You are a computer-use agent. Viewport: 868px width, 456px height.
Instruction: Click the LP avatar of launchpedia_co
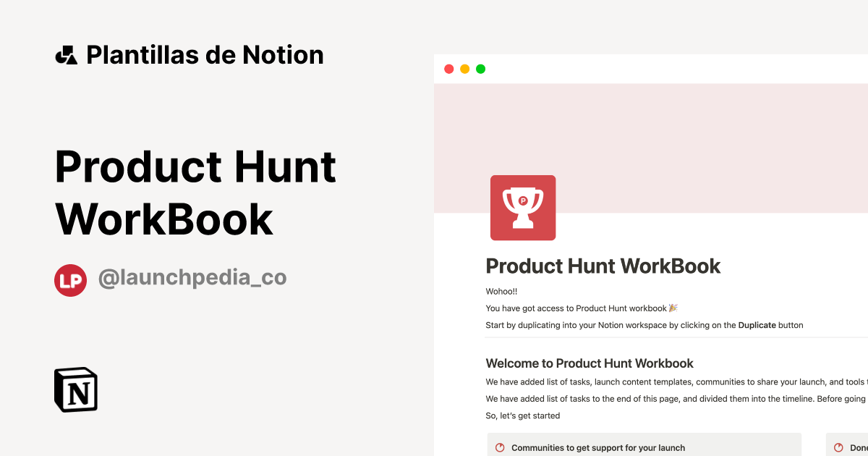(70, 280)
